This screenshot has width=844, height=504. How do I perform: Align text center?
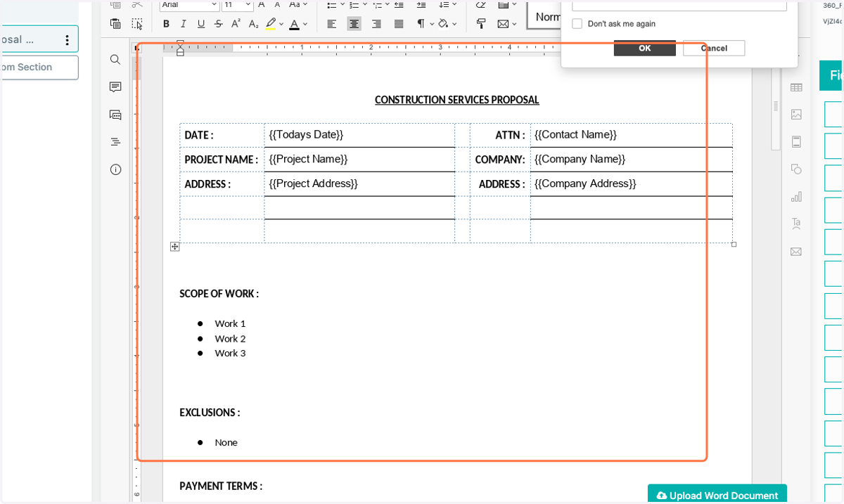[x=354, y=24]
